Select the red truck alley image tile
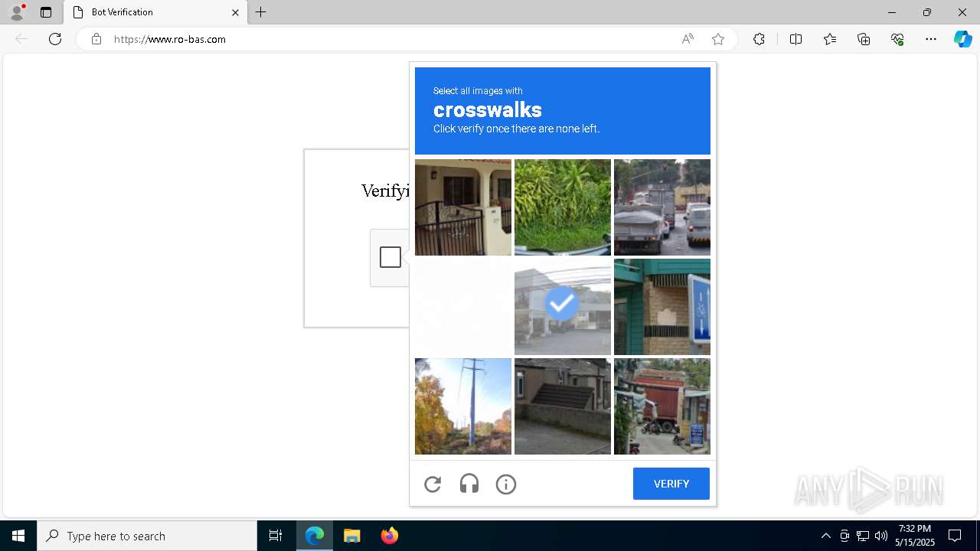Viewport: 980px width, 551px height. click(x=662, y=406)
